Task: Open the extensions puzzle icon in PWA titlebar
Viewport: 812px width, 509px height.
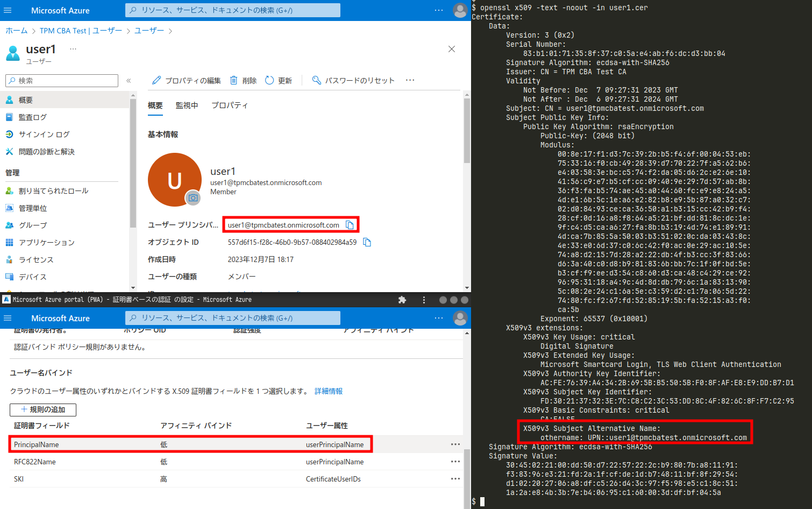Action: point(402,300)
